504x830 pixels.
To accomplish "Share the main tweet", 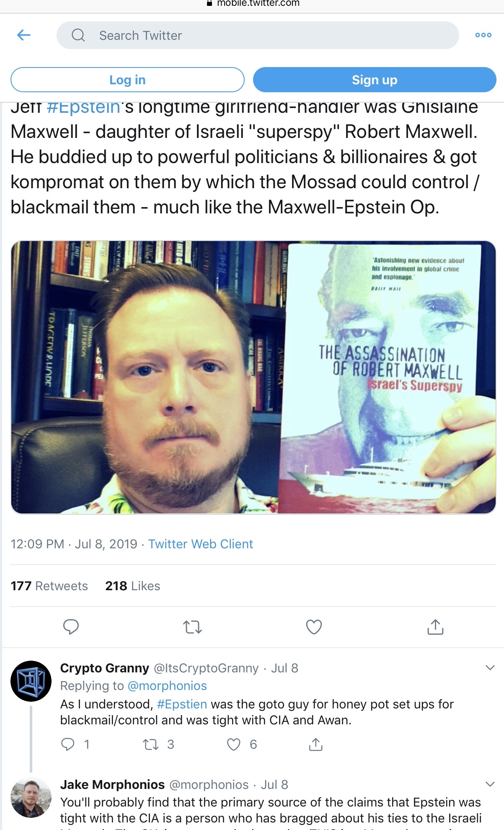I will (x=435, y=627).
